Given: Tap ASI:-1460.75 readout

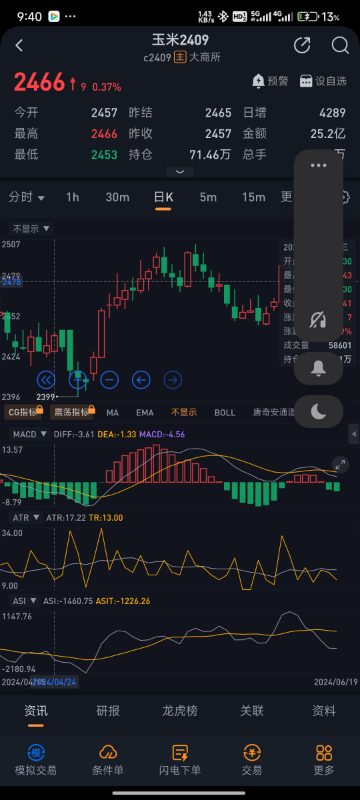Looking at the screenshot, I should (68, 601).
